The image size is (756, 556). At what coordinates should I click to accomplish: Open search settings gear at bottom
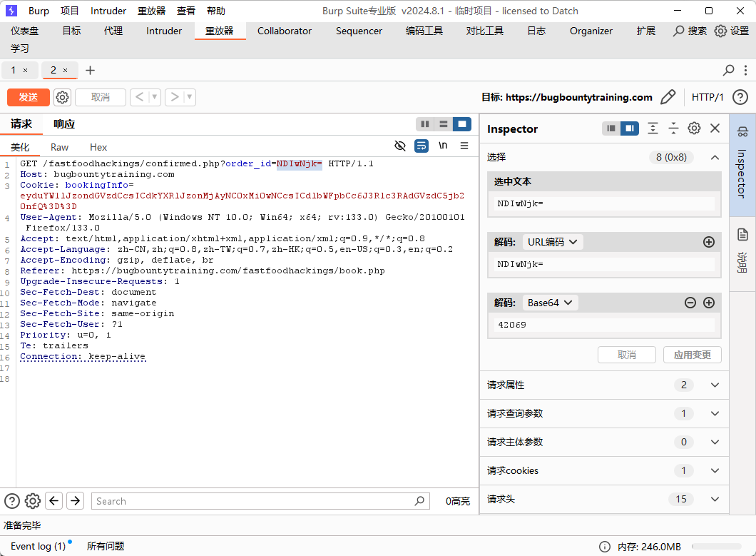pos(33,501)
